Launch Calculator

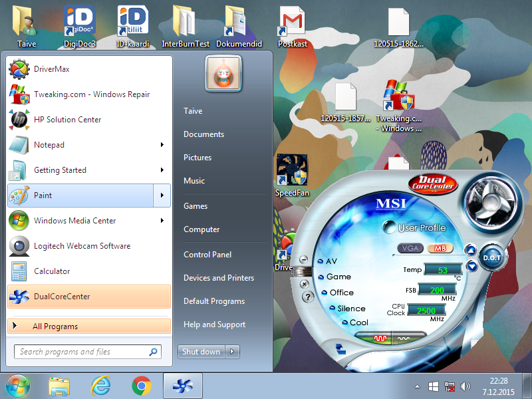tap(89, 271)
